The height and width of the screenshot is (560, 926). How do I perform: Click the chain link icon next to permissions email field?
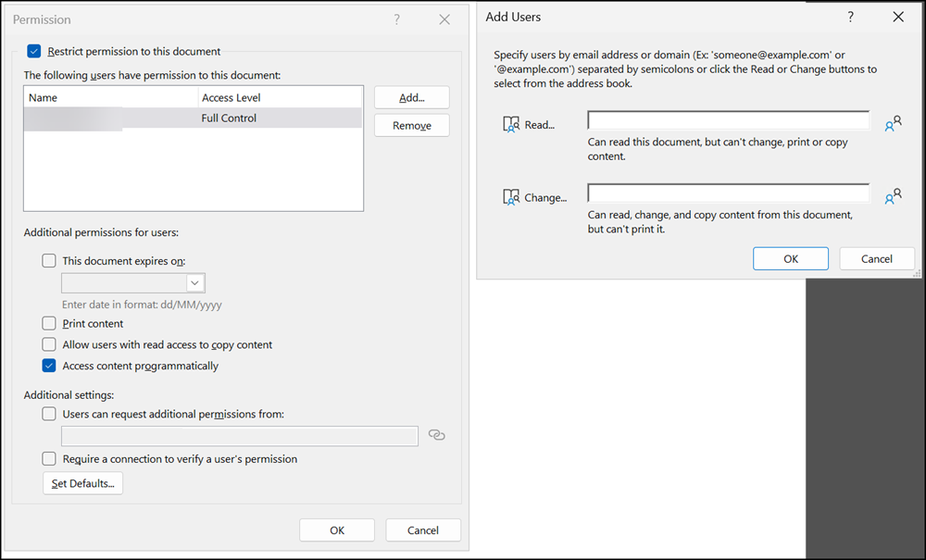(x=436, y=435)
